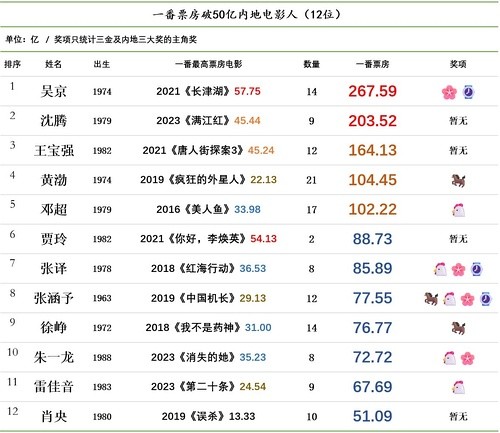Click the horse award icon in 徐峥's row
This screenshot has width=500, height=433.
coord(458,328)
